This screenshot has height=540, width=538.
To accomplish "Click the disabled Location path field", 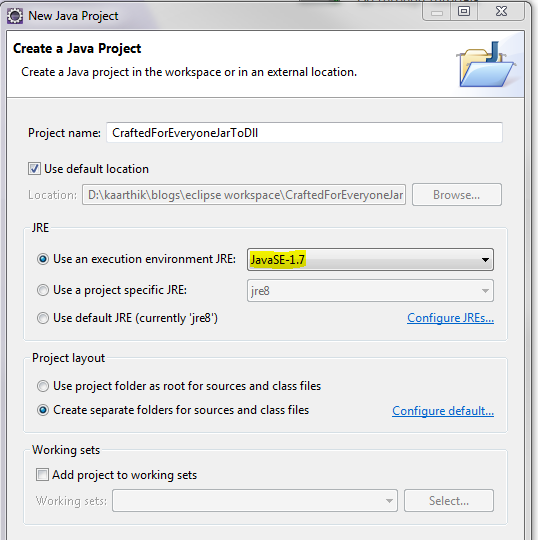I will coord(244,195).
